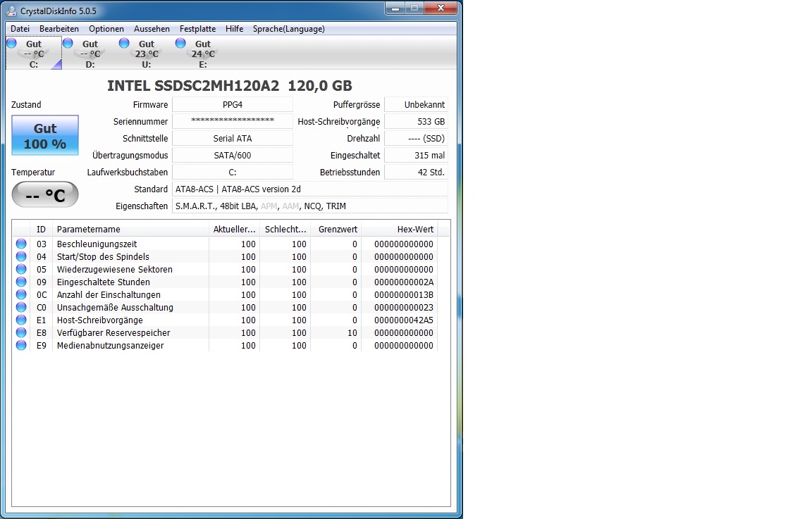
Task: Close the CrystalDiskInfo window
Action: [441, 8]
